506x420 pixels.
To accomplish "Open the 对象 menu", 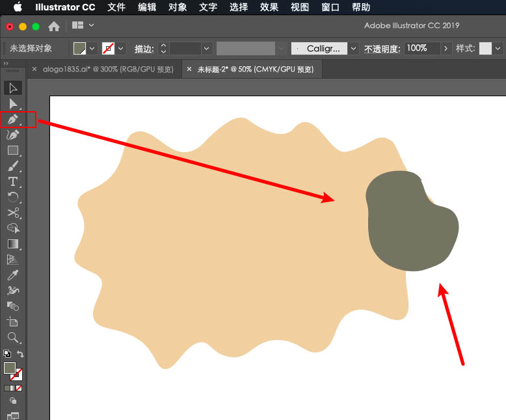I will 178,7.
